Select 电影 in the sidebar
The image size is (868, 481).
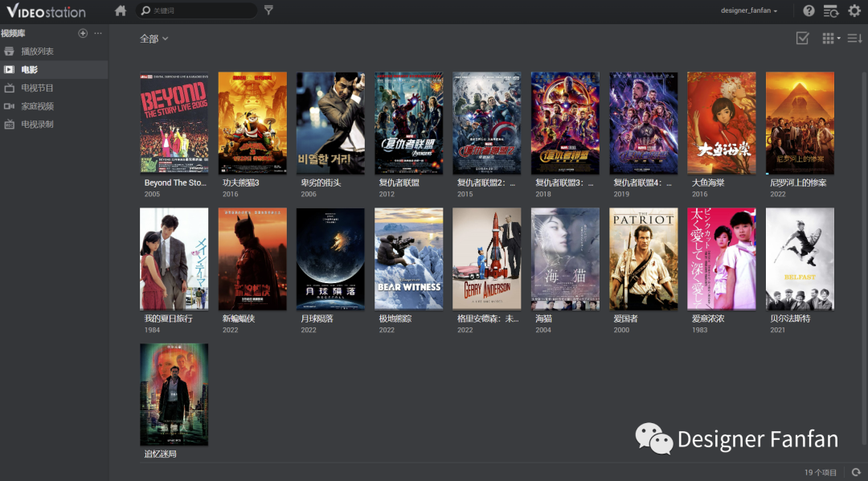(x=54, y=69)
